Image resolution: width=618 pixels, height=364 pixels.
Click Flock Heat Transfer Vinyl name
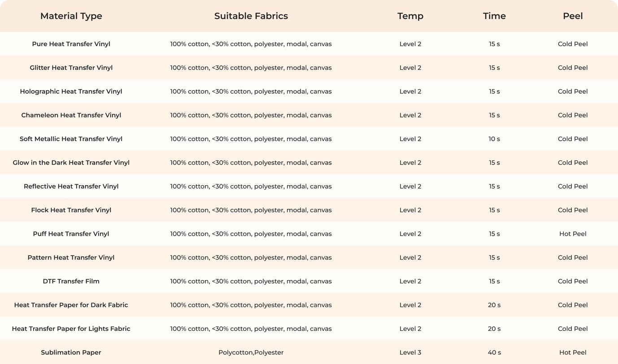click(x=71, y=210)
